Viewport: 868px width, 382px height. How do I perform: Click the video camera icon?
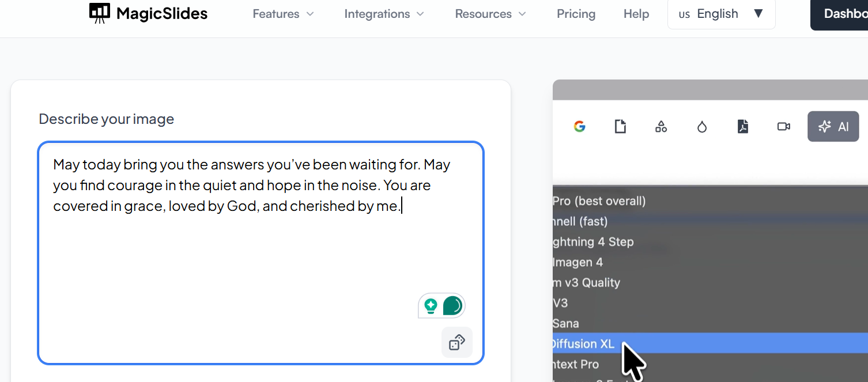point(783,127)
